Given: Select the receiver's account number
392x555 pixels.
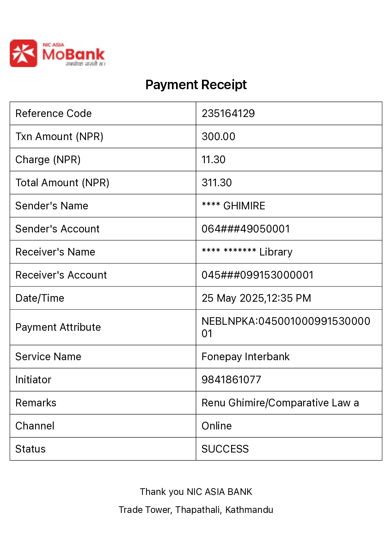Looking at the screenshot, I should click(257, 275).
